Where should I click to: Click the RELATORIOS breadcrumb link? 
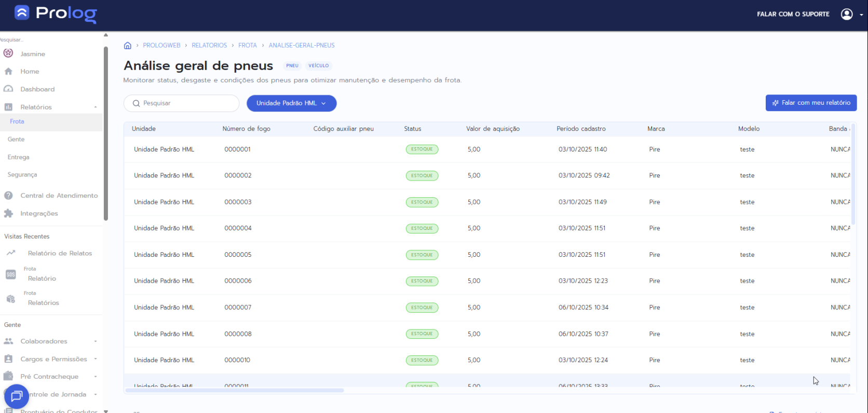209,46
